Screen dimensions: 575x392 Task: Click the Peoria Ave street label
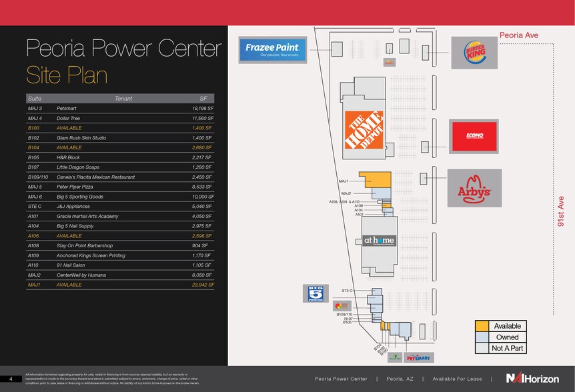pyautogui.click(x=519, y=35)
